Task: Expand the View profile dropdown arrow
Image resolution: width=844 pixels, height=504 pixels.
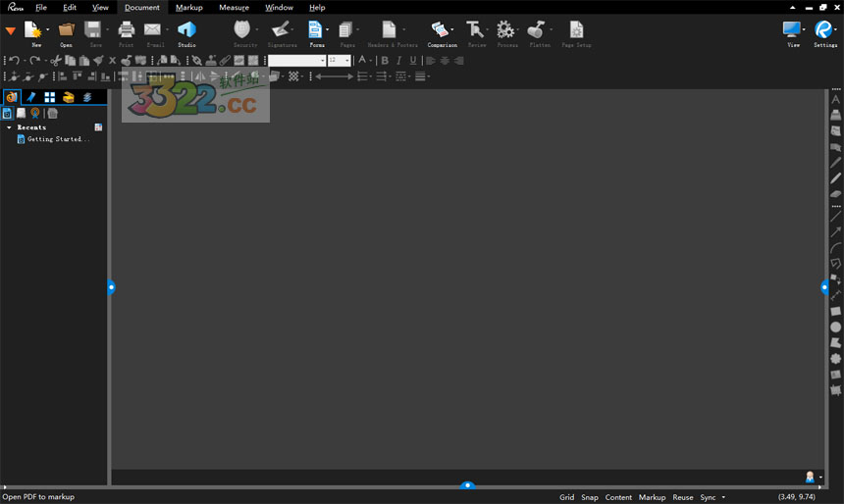Action: (805, 30)
